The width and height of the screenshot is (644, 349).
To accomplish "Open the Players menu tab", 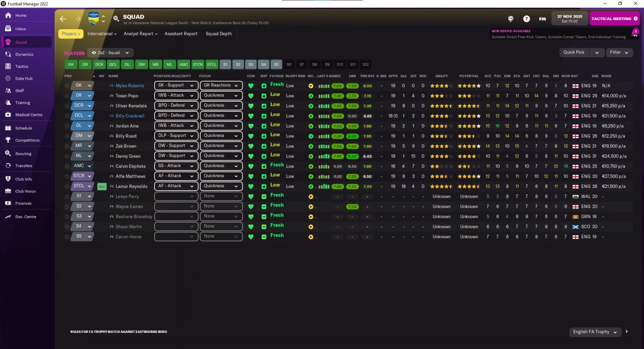I will 71,34.
